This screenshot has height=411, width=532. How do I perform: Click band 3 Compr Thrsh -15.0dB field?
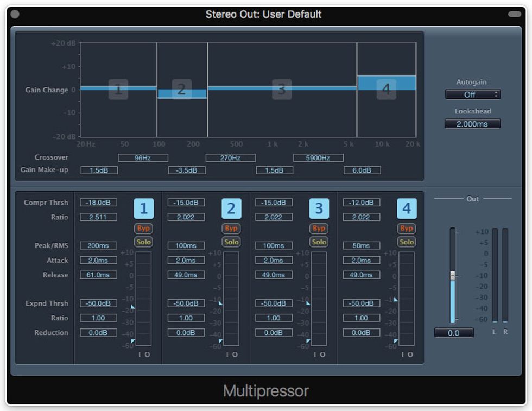(274, 203)
